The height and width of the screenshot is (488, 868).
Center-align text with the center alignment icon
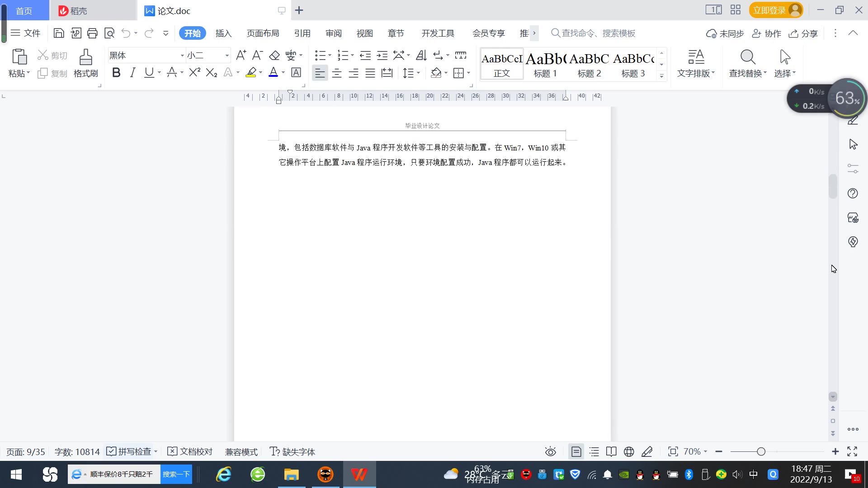coord(337,73)
